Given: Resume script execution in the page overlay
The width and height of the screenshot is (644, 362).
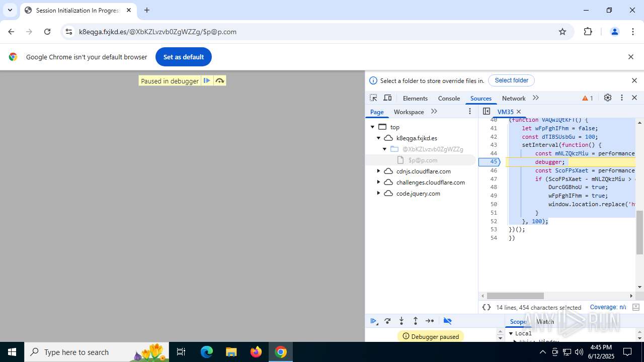Looking at the screenshot, I should (x=207, y=80).
